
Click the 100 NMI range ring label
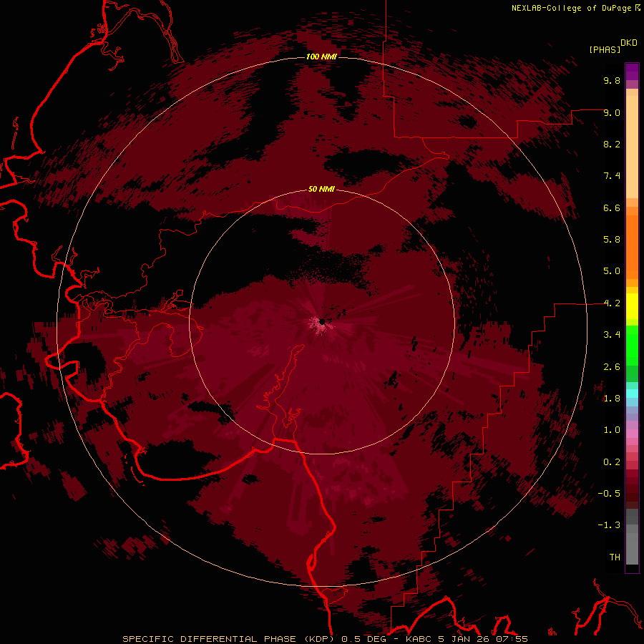(321, 57)
